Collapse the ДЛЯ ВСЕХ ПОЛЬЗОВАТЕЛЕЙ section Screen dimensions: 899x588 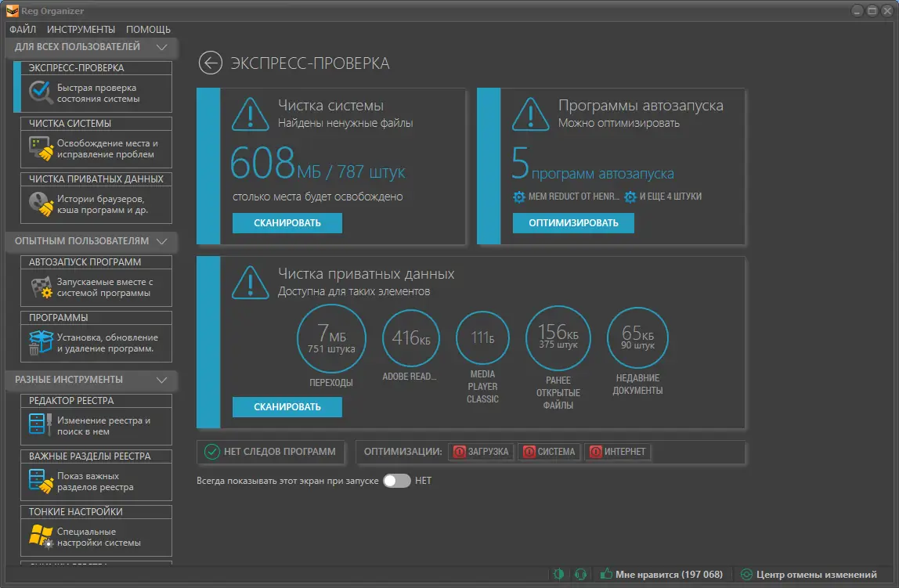click(x=161, y=47)
